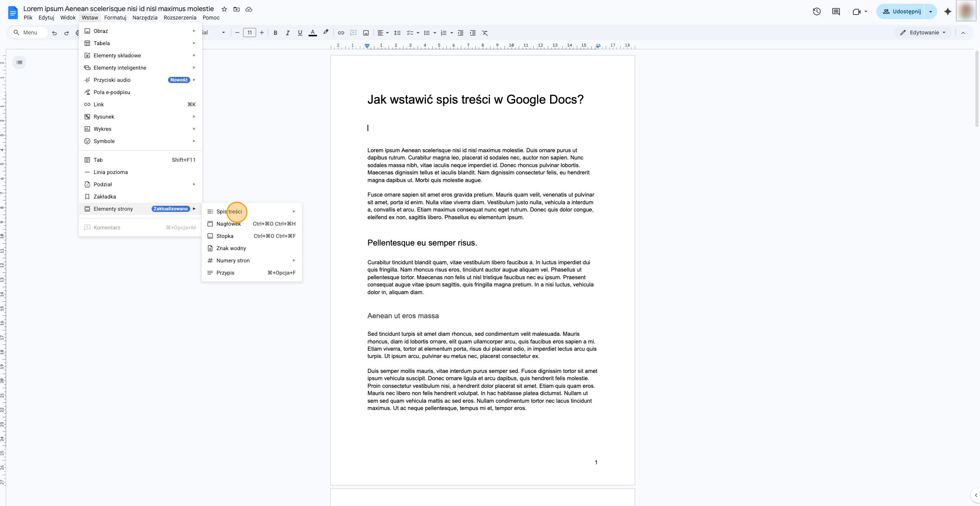Click the font size field
Viewport: 980px width, 506px height.
[x=249, y=33]
